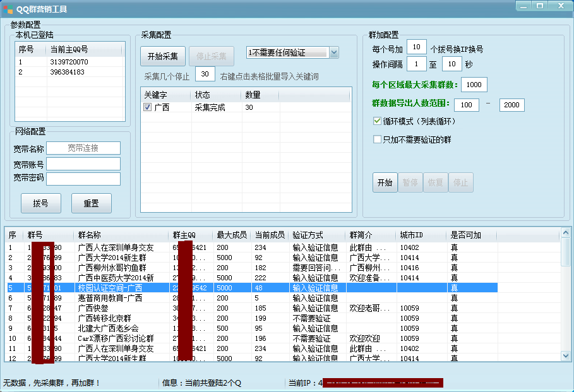
Task: Click the 序号 column header
Action: (31, 49)
